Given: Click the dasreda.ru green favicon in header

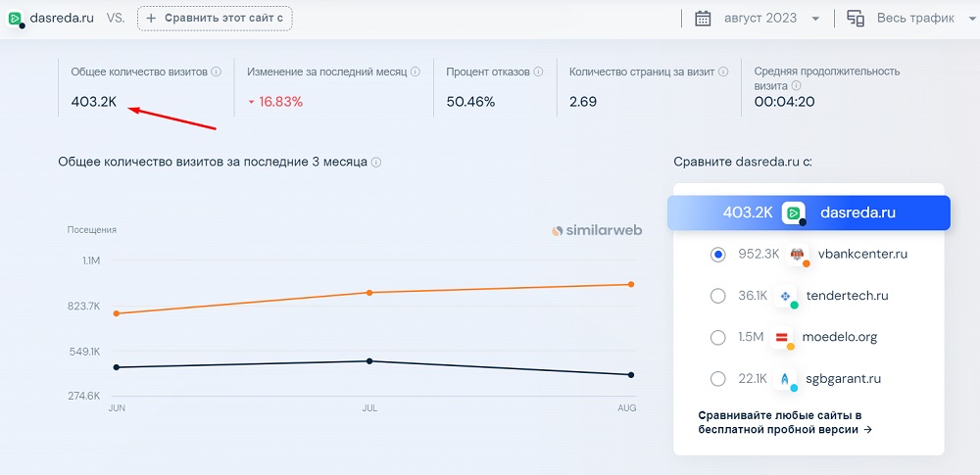Looking at the screenshot, I should coord(15,19).
